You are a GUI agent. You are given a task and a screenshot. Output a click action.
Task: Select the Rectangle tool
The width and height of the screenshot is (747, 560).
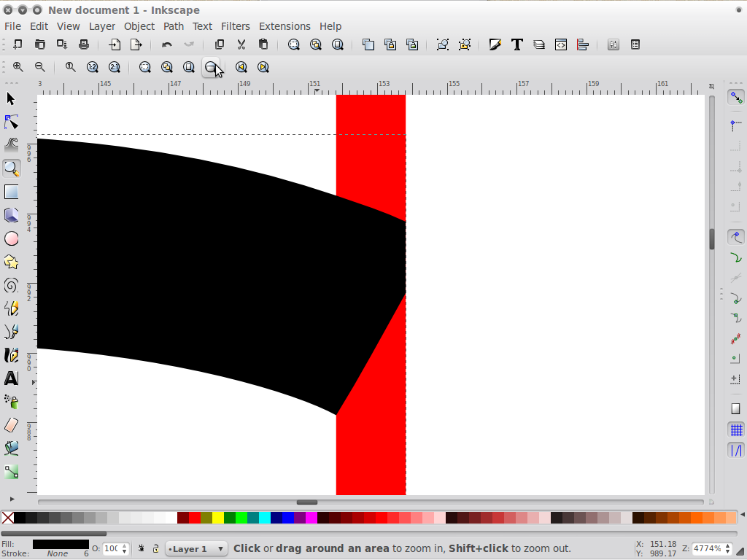point(12,192)
